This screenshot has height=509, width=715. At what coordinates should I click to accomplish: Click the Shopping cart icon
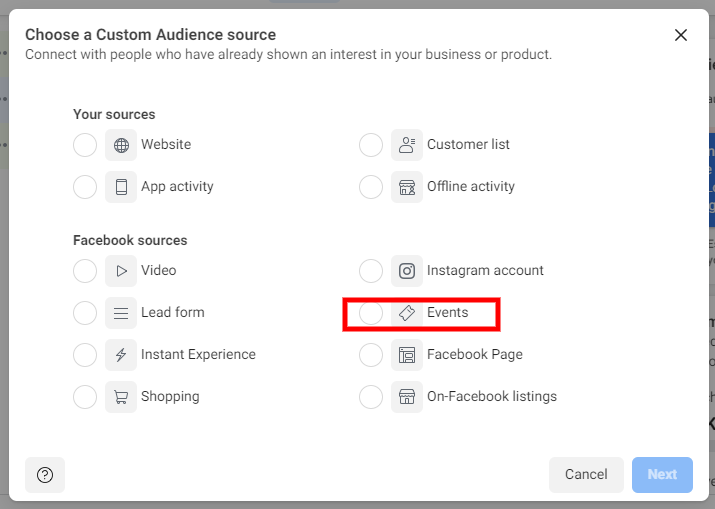pos(121,397)
